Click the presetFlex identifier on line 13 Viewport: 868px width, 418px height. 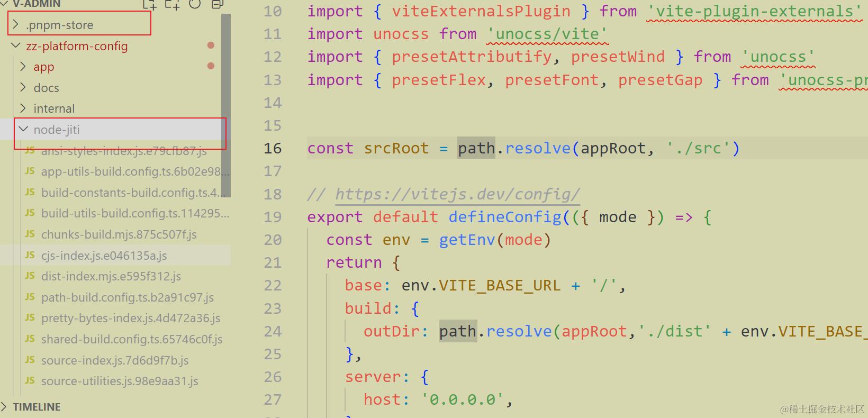pyautogui.click(x=439, y=80)
